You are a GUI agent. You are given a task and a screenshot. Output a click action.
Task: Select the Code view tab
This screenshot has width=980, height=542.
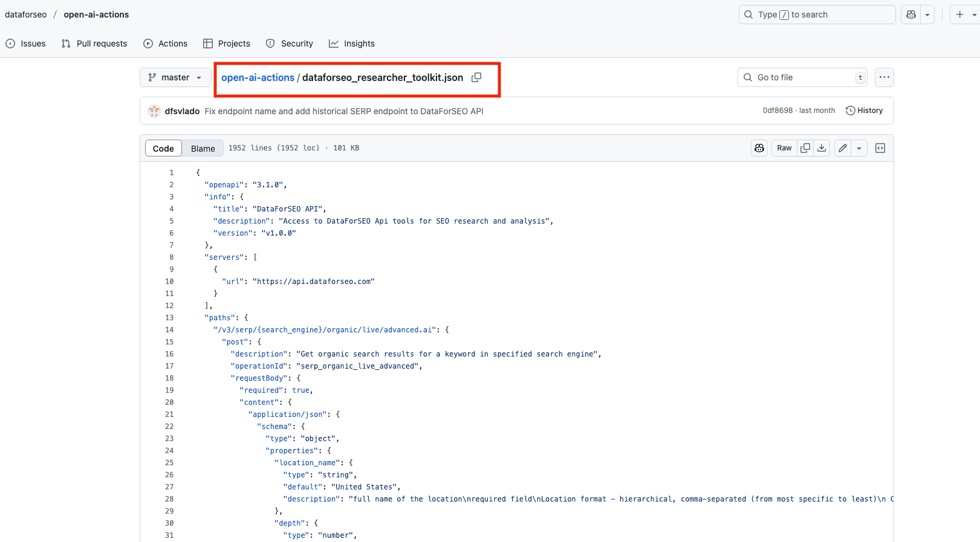click(x=163, y=148)
